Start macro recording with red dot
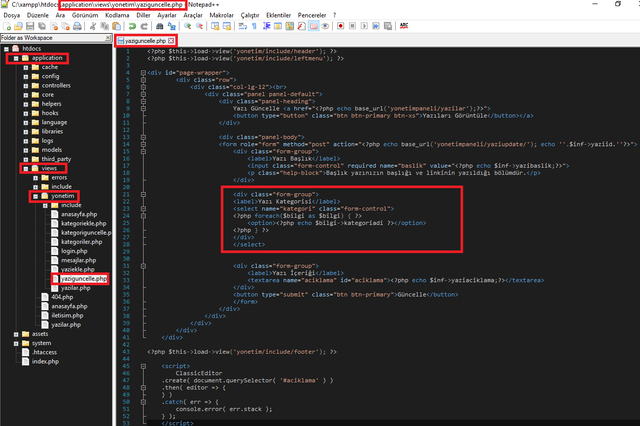The width and height of the screenshot is (640, 426). coord(340,26)
